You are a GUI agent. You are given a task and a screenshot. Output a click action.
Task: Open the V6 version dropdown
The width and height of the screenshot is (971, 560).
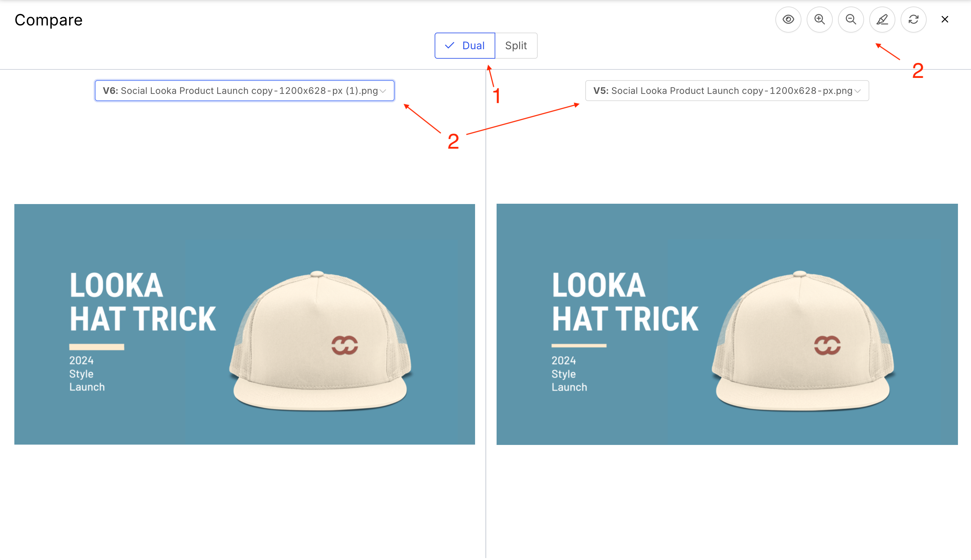244,91
